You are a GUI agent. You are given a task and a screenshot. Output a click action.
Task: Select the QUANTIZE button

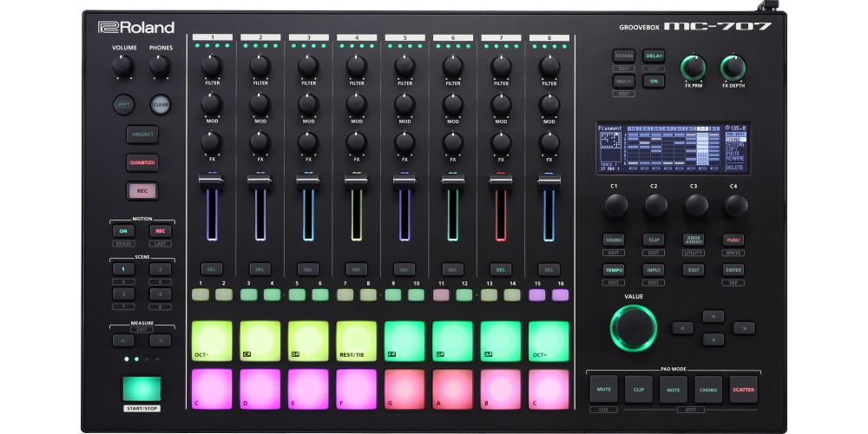click(142, 163)
